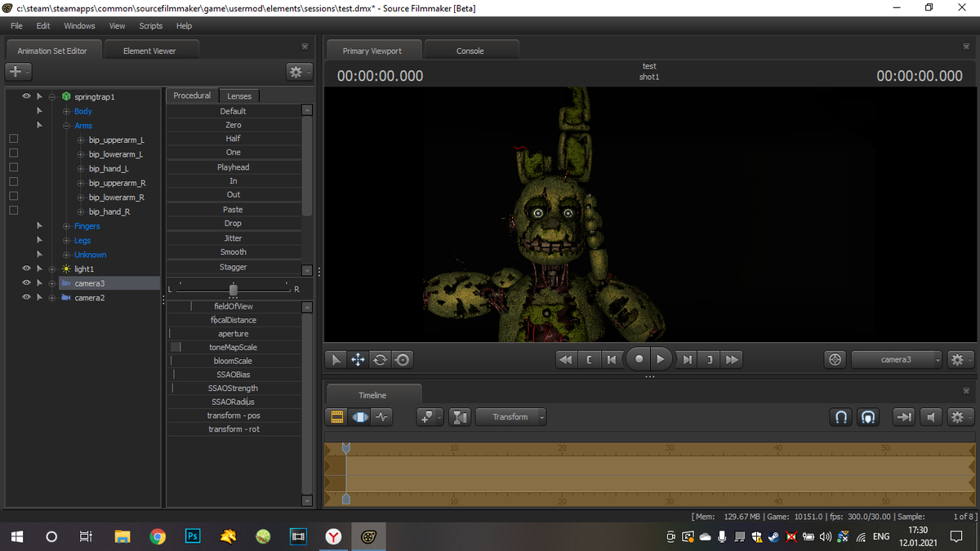Switch to the Motion Editor mode icon
980x551 pixels.
pos(359,416)
